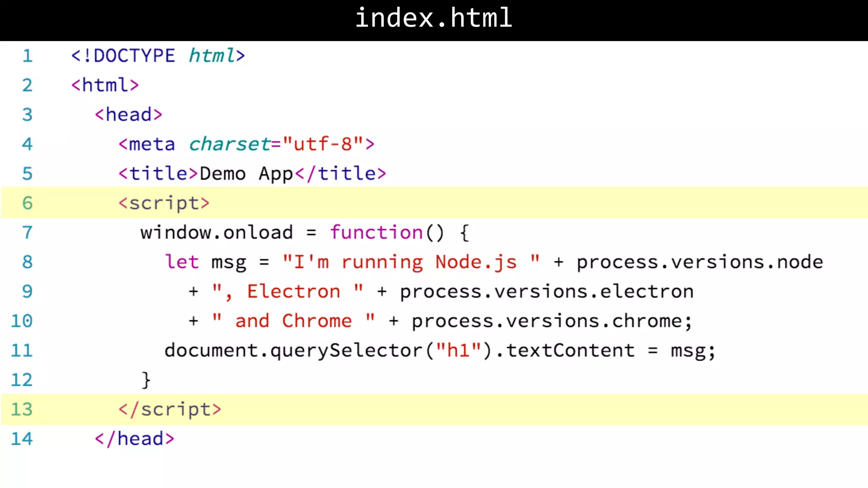
Task: Click the "I'm running Node.js " string
Action: pos(411,262)
